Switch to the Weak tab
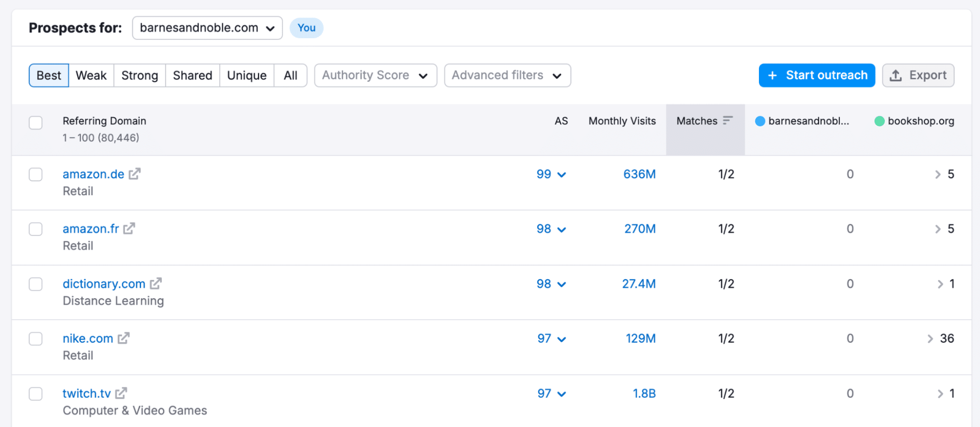Image resolution: width=980 pixels, height=427 pixels. point(91,75)
